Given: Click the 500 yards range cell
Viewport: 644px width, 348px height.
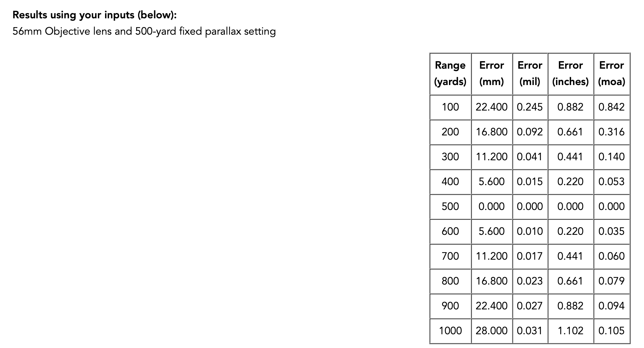Looking at the screenshot, I should [450, 206].
